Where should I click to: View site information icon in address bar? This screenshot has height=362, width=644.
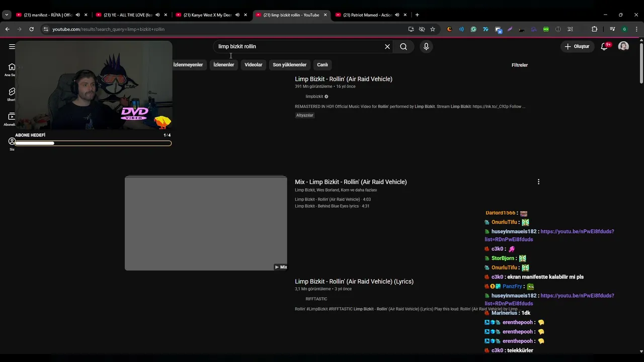[x=46, y=29]
